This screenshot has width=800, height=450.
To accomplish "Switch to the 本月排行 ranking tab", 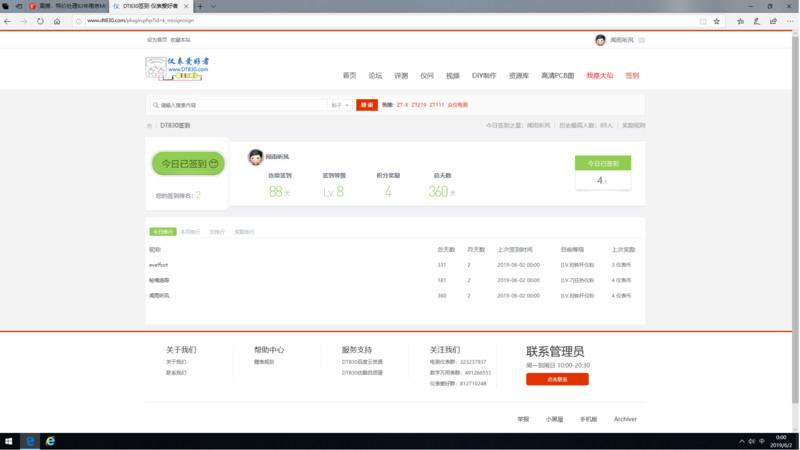I will [x=190, y=232].
